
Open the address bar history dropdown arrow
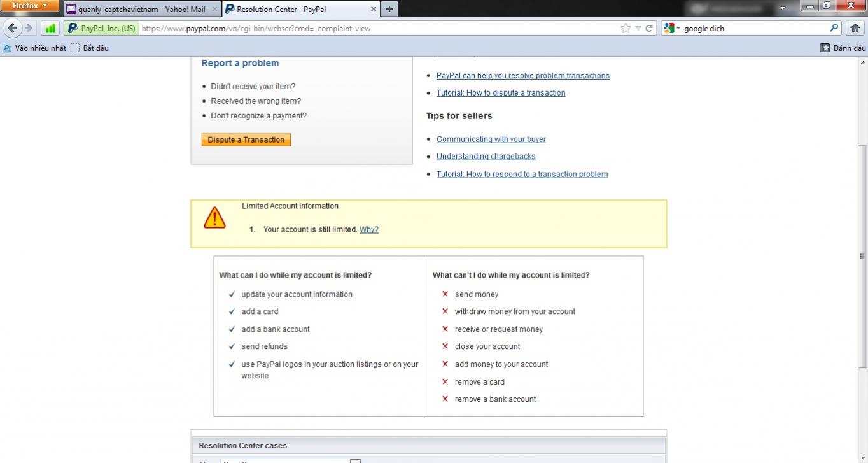pyautogui.click(x=638, y=28)
